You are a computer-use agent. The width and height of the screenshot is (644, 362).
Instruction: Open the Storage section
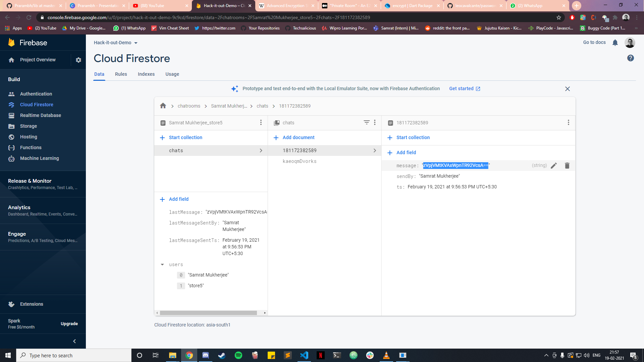tap(28, 126)
